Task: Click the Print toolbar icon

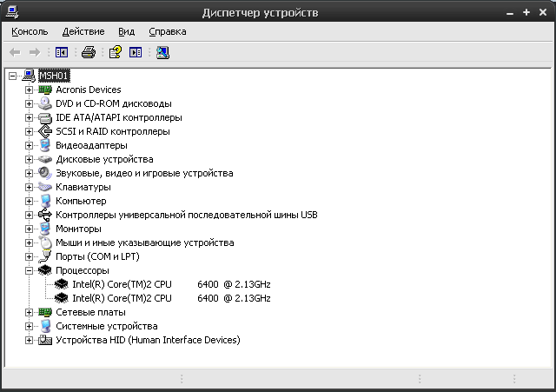Action: point(88,53)
